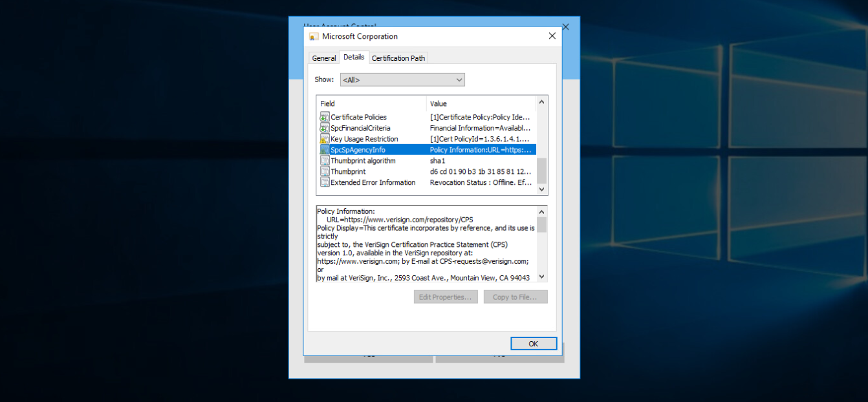Image resolution: width=868 pixels, height=402 pixels.
Task: Click the sha1 value cell
Action: pos(438,161)
